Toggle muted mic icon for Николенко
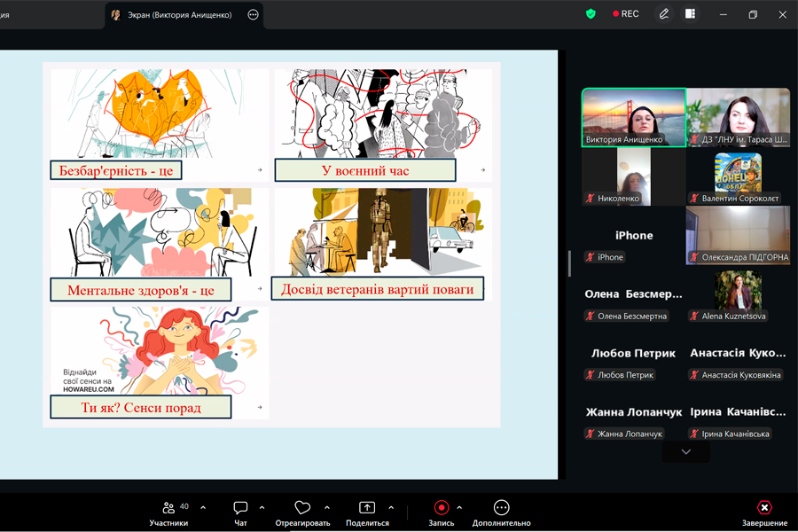Image resolution: width=798 pixels, height=532 pixels. [x=590, y=199]
